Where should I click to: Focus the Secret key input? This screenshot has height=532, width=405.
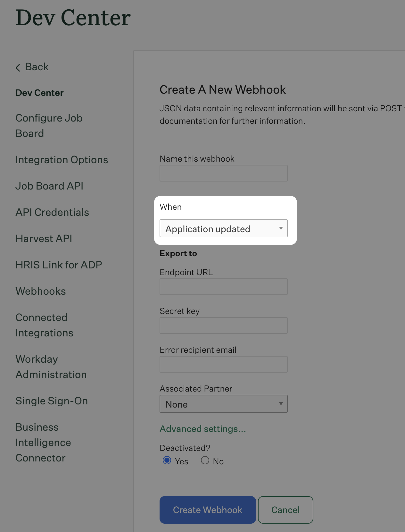click(223, 325)
